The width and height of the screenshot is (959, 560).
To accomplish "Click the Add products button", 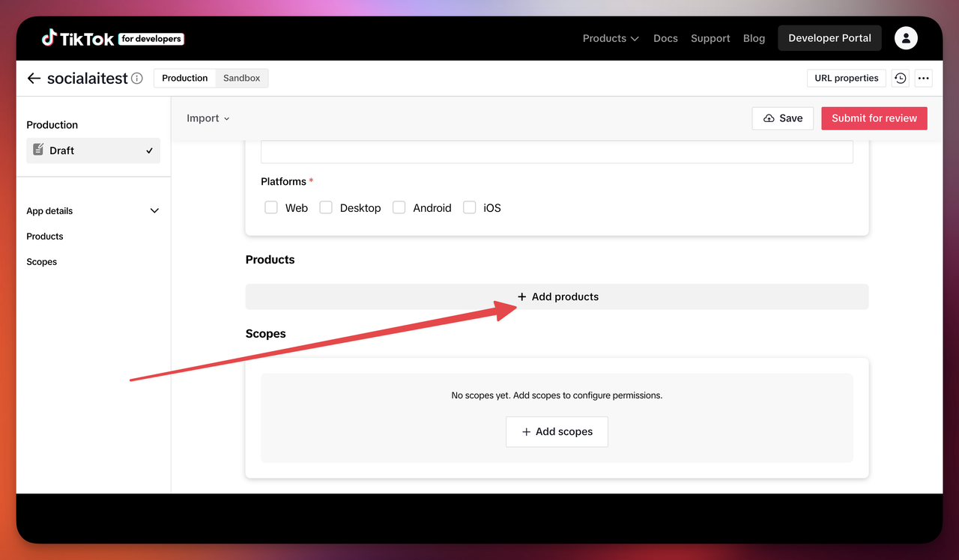I will [x=557, y=296].
